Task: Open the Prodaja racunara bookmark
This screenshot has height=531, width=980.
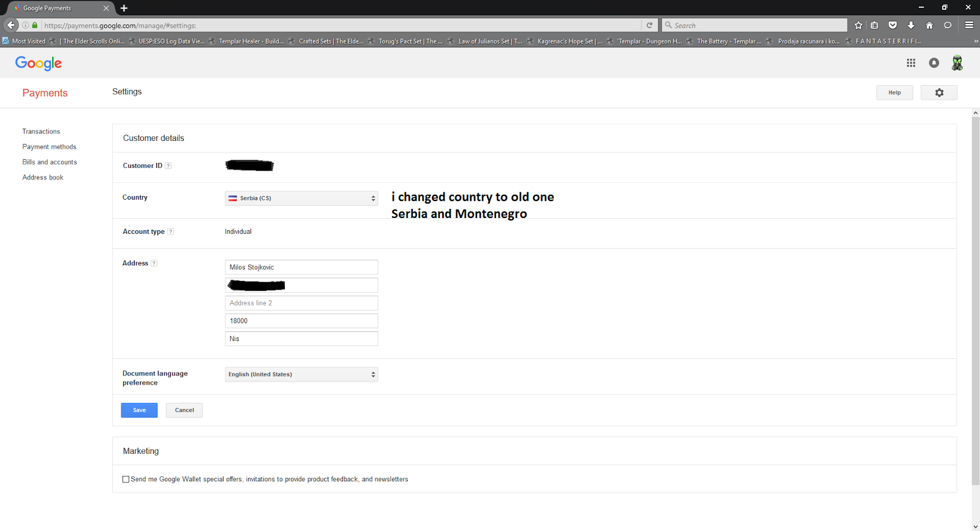Action: 804,41
